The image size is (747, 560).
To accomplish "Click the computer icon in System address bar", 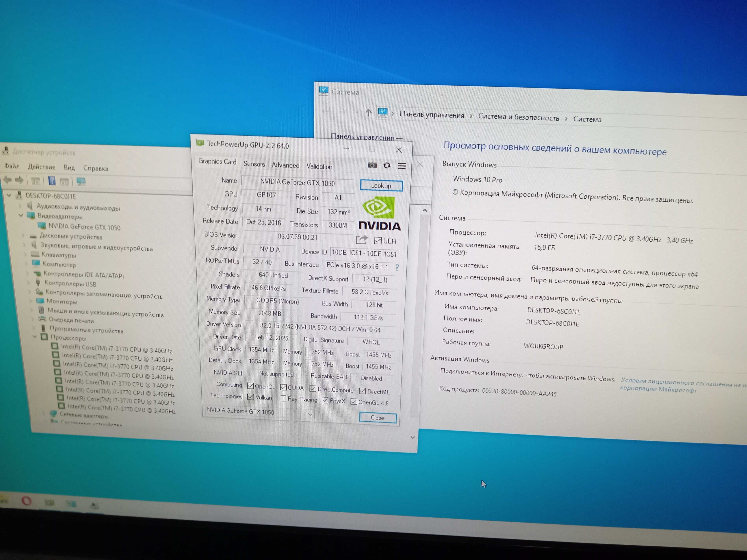I will point(383,112).
